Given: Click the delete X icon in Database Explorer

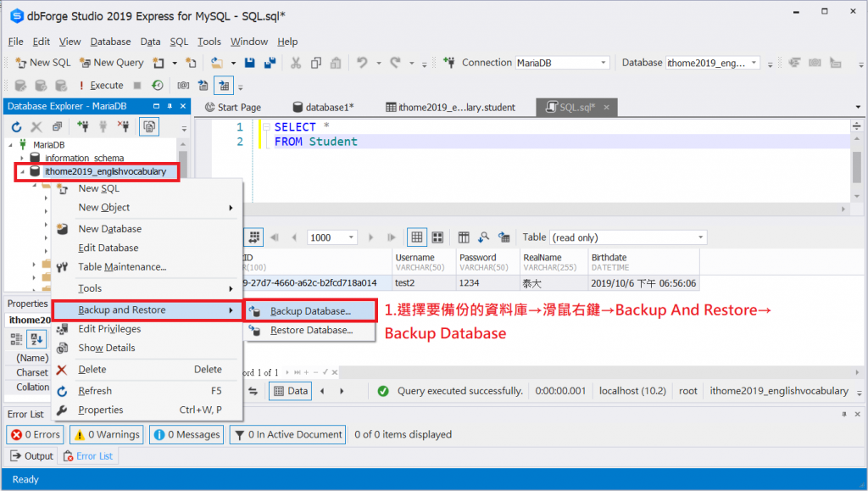Looking at the screenshot, I should click(36, 126).
